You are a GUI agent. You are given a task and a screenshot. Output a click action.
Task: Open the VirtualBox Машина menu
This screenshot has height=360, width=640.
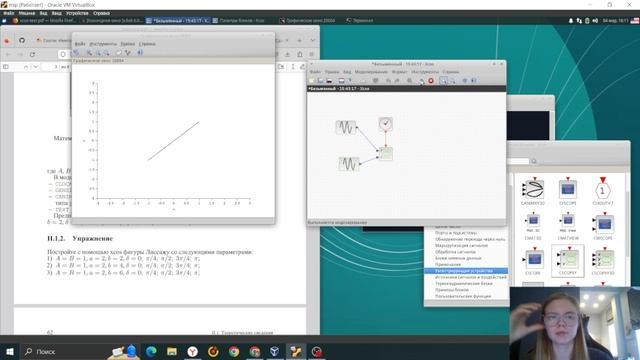[x=27, y=13]
